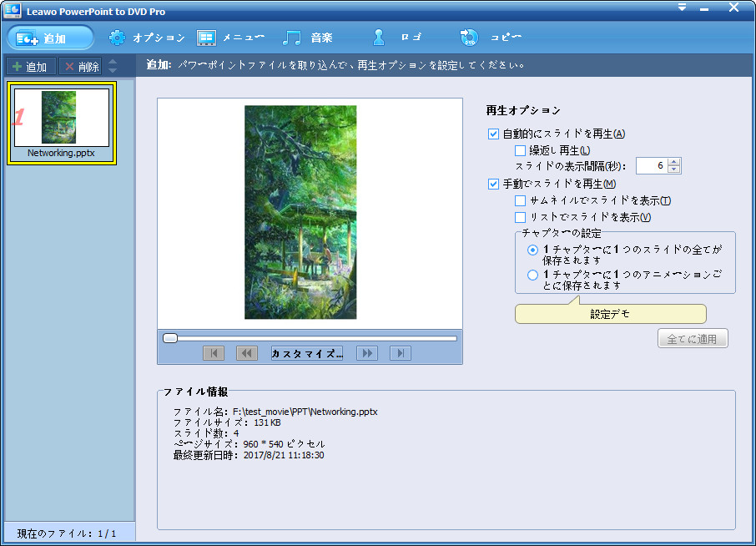Click the file path F:\test_movie\PPT\Networking.pptx

[305, 412]
